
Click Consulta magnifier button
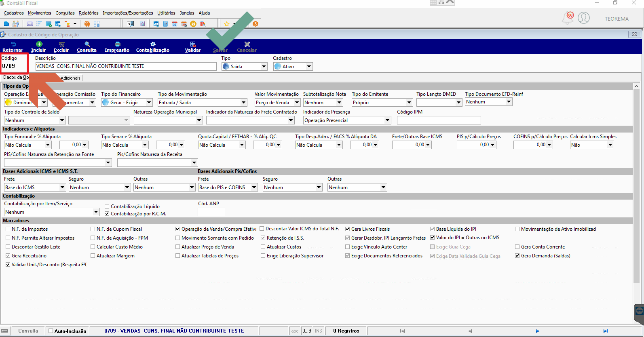point(87,47)
